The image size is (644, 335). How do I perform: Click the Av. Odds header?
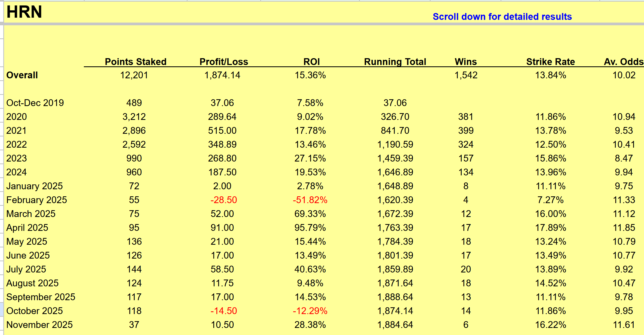click(624, 62)
